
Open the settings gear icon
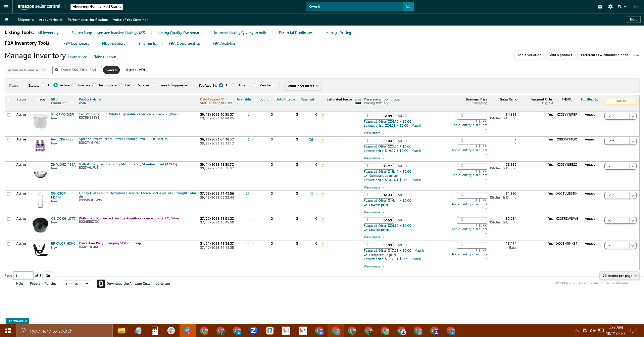tap(610, 7)
